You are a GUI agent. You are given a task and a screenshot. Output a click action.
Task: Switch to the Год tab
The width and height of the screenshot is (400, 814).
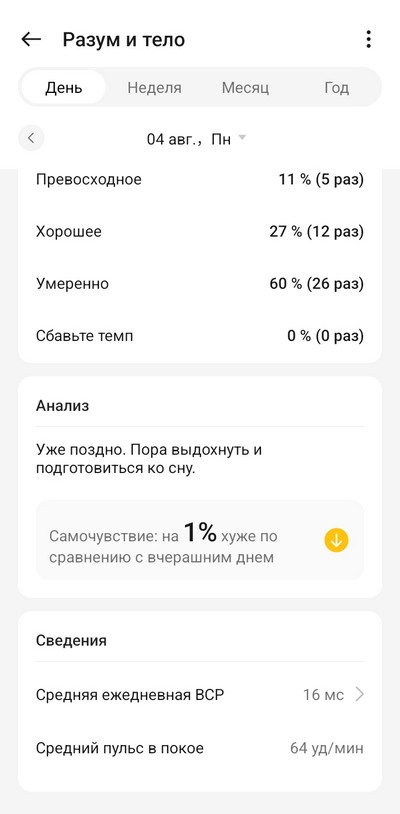point(337,87)
